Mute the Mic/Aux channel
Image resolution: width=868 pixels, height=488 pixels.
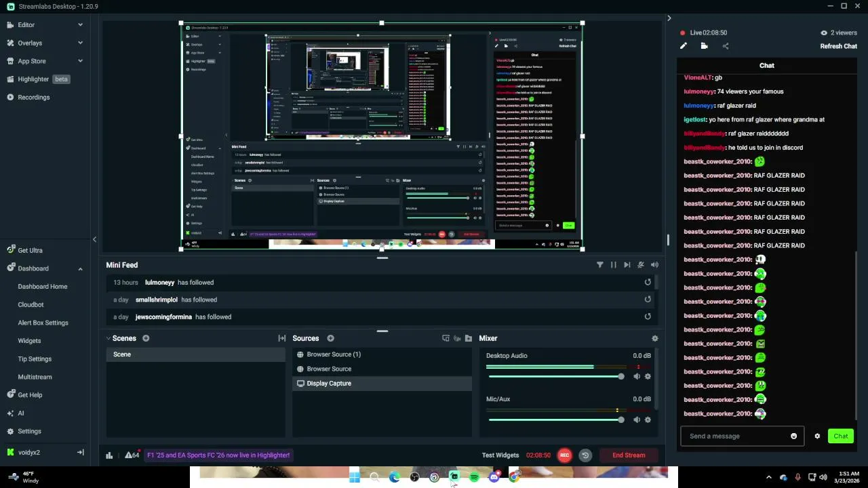(637, 420)
